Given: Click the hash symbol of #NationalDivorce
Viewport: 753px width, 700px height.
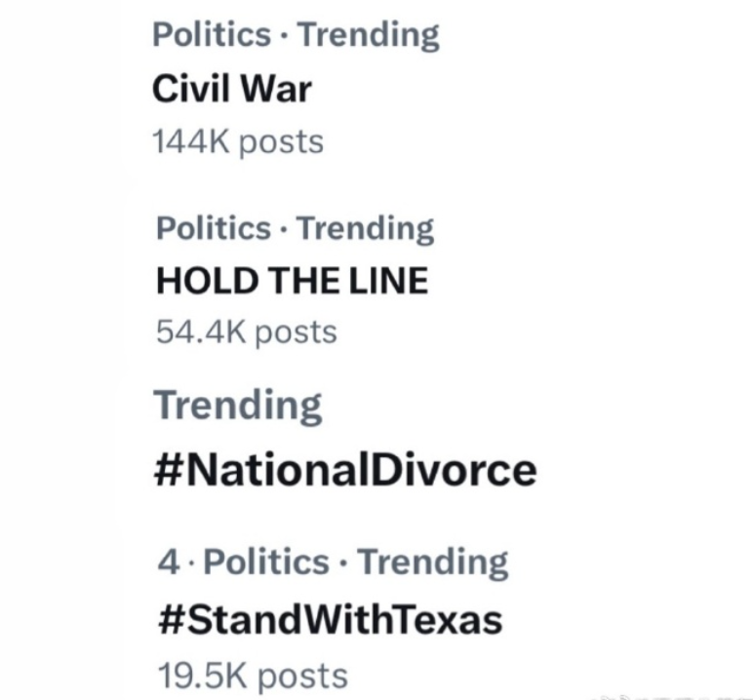Looking at the screenshot, I should (167, 470).
